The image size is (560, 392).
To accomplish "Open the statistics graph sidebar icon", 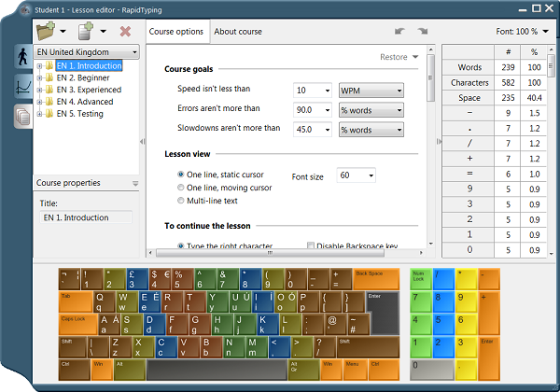I will (22, 87).
